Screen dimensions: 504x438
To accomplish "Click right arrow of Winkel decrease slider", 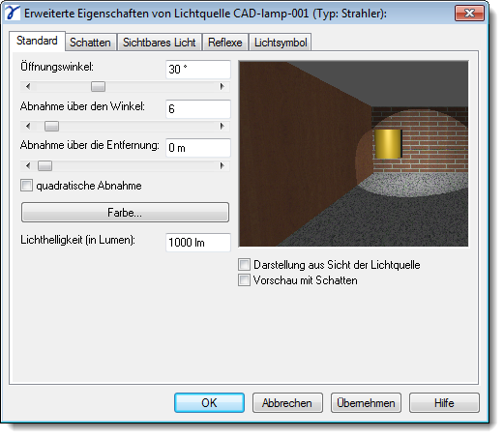I will (222, 126).
